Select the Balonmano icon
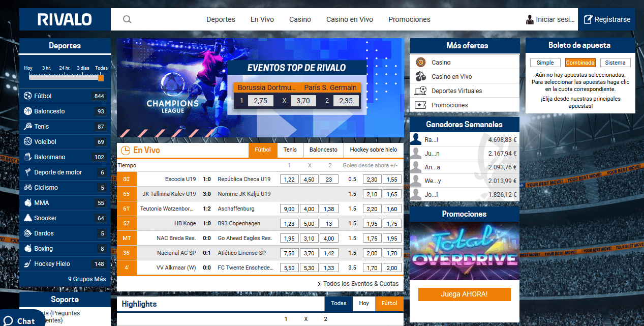Screen dimensions: 644x326 tap(28, 157)
